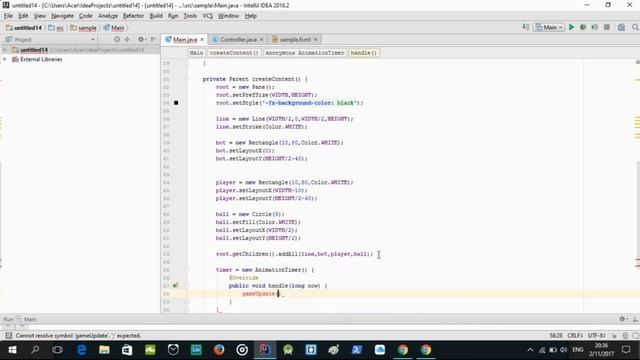This screenshot has height=360, width=640.
Task: Open the Window menu
Action: (228, 16)
